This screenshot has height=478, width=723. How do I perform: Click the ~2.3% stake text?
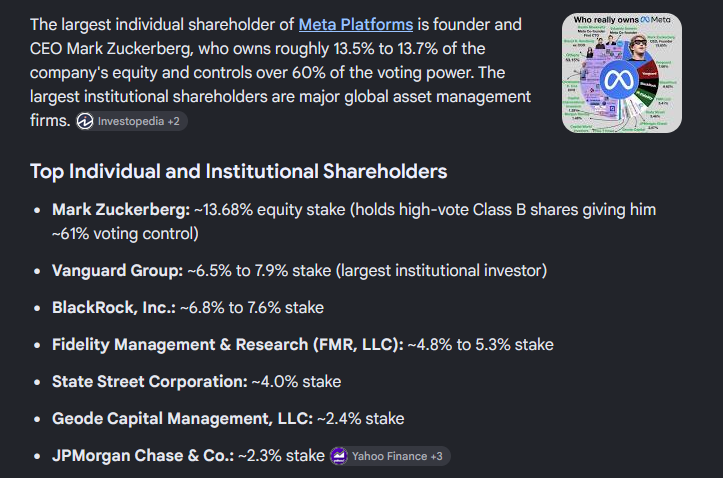[281, 455]
